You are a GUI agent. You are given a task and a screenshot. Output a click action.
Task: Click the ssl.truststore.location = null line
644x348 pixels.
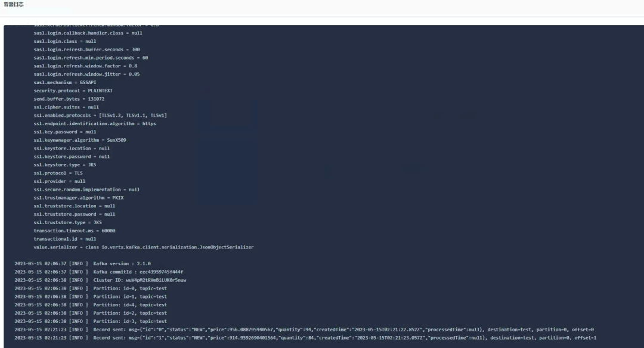(75, 206)
